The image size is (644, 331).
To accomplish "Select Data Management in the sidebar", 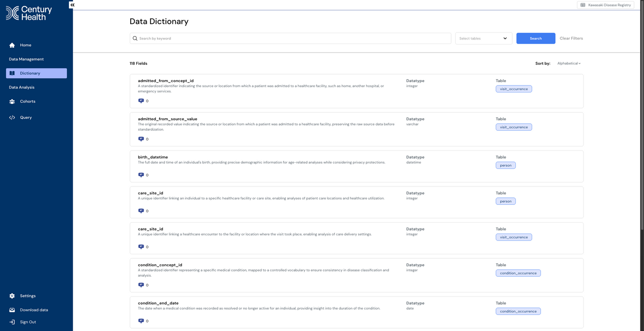I will (26, 59).
